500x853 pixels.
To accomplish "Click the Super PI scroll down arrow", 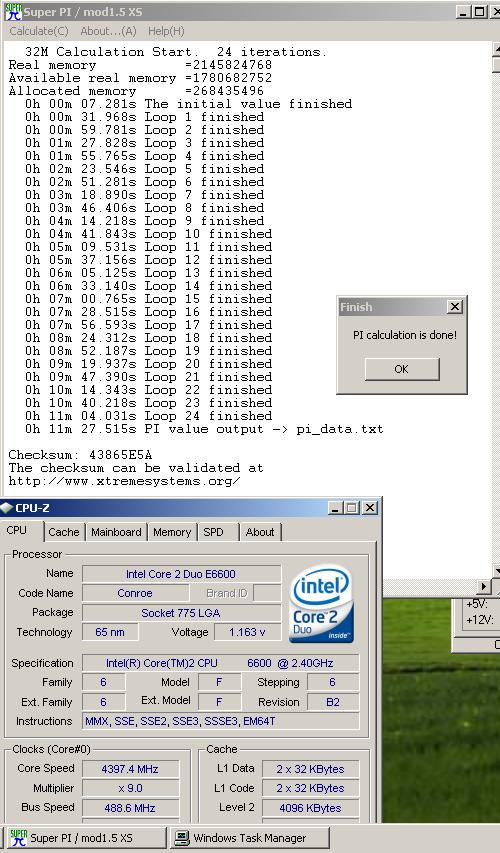I will (497, 571).
